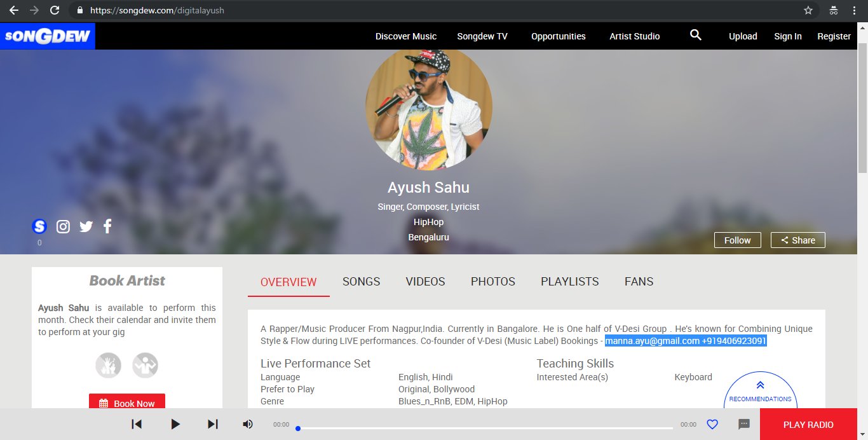This screenshot has height=440, width=868.
Task: Click the live performance round icon
Action: tap(109, 366)
